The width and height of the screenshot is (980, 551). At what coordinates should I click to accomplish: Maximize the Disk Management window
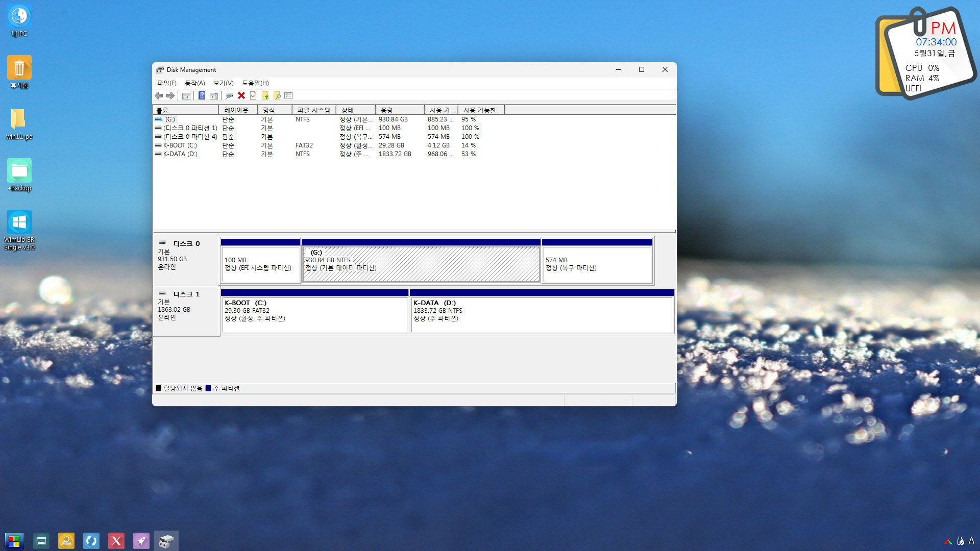coord(642,70)
